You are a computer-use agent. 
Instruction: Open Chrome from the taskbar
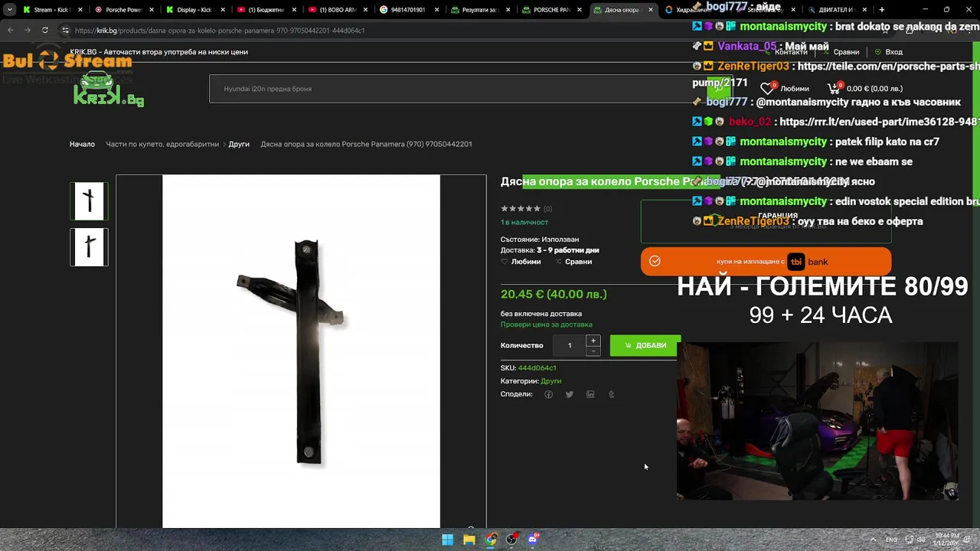pos(491,540)
